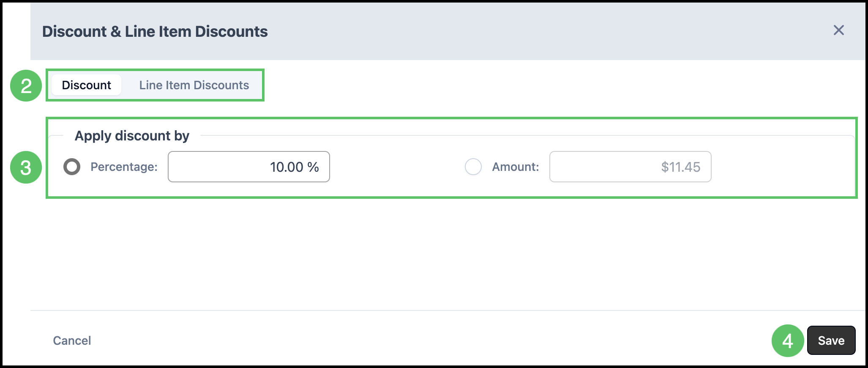This screenshot has width=868, height=368.
Task: Open the Line Item Discounts tab
Action: tap(194, 85)
